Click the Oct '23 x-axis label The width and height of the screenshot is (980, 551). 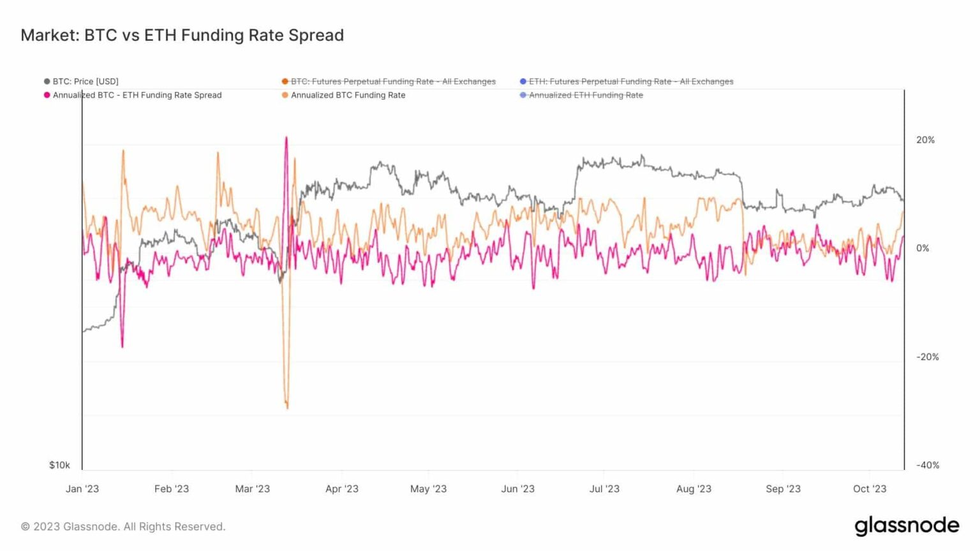pyautogui.click(x=870, y=489)
